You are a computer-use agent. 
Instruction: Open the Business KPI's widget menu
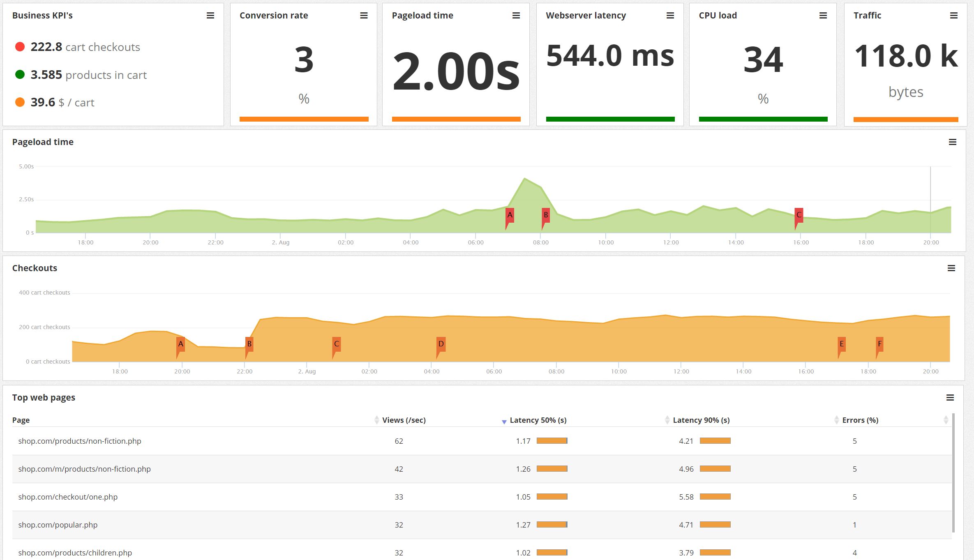[x=210, y=15]
